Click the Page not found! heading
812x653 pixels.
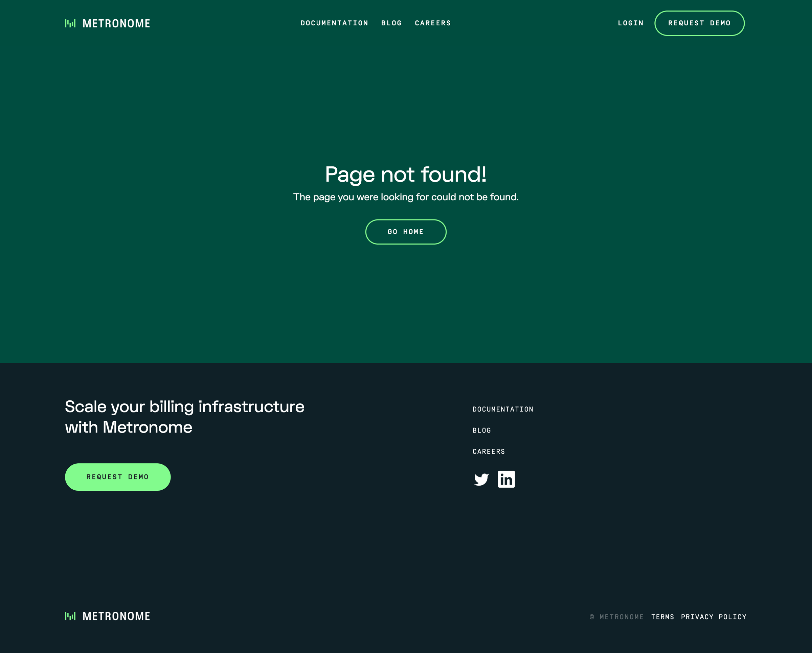click(406, 174)
